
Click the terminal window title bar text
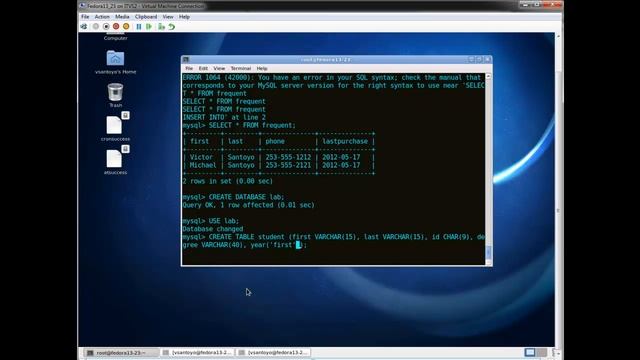[x=326, y=60]
